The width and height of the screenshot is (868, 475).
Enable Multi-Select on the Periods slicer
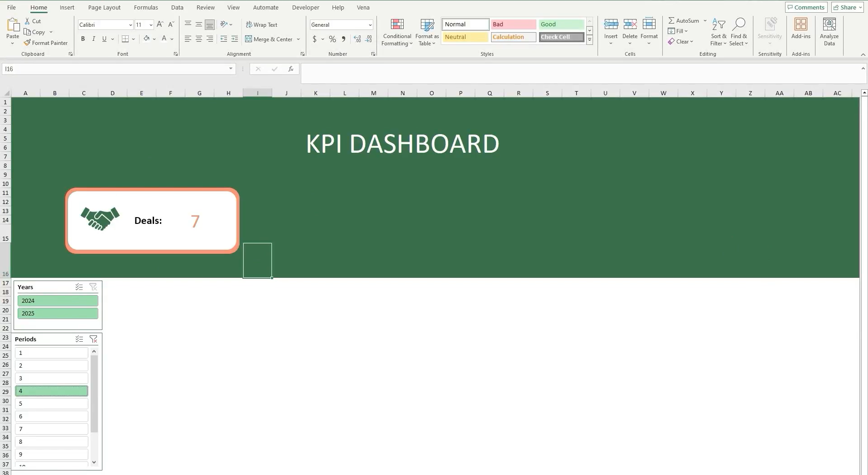click(79, 339)
